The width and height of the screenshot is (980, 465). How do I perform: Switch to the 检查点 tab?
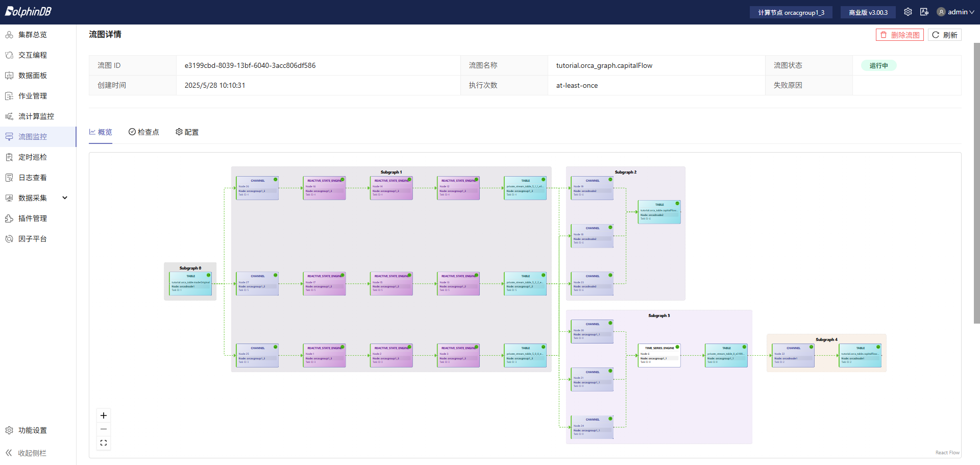click(x=144, y=132)
